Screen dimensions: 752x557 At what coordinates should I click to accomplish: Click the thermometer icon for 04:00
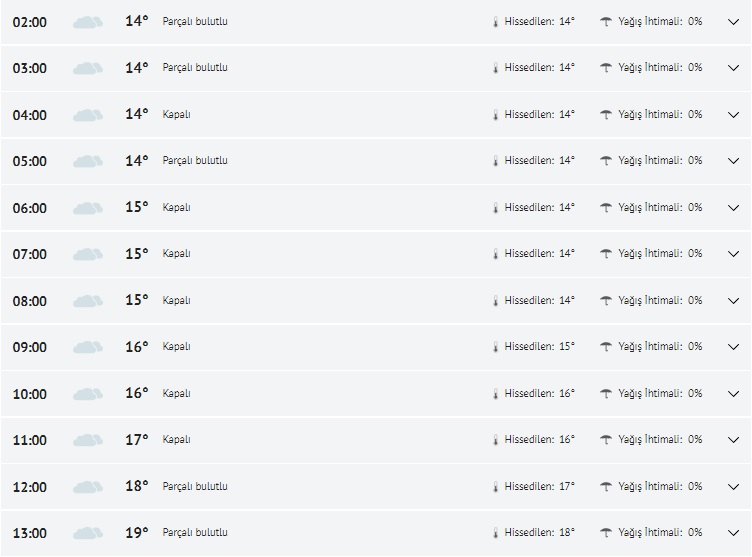pyautogui.click(x=494, y=115)
